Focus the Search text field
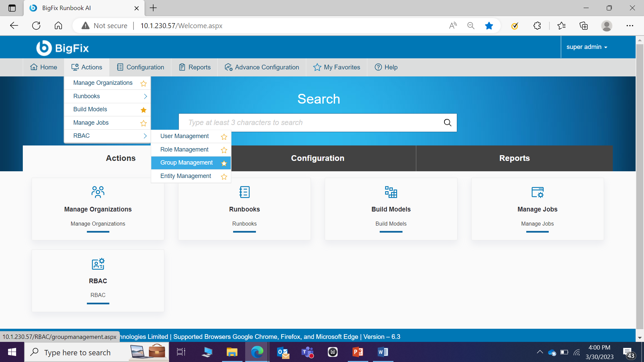Screen dimensions: 644x362 tap(312, 123)
